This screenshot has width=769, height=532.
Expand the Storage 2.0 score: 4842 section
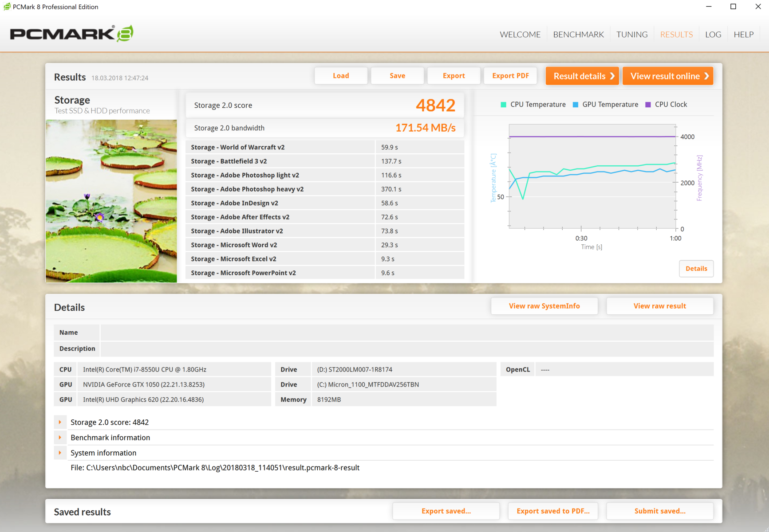pyautogui.click(x=60, y=422)
